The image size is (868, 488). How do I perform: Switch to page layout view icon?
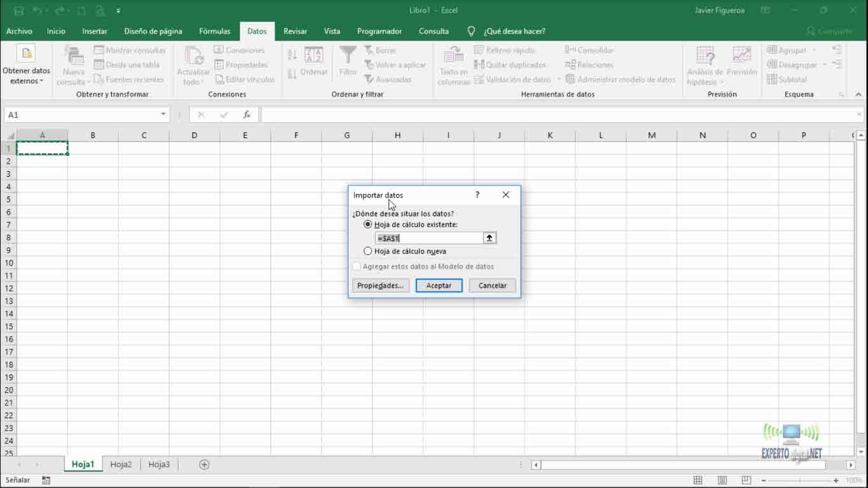click(722, 480)
